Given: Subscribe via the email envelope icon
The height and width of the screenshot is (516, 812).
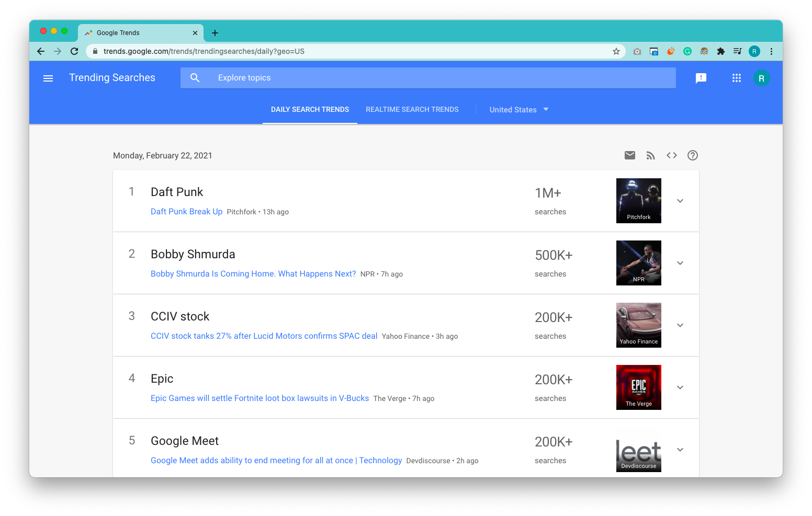Looking at the screenshot, I should (630, 155).
